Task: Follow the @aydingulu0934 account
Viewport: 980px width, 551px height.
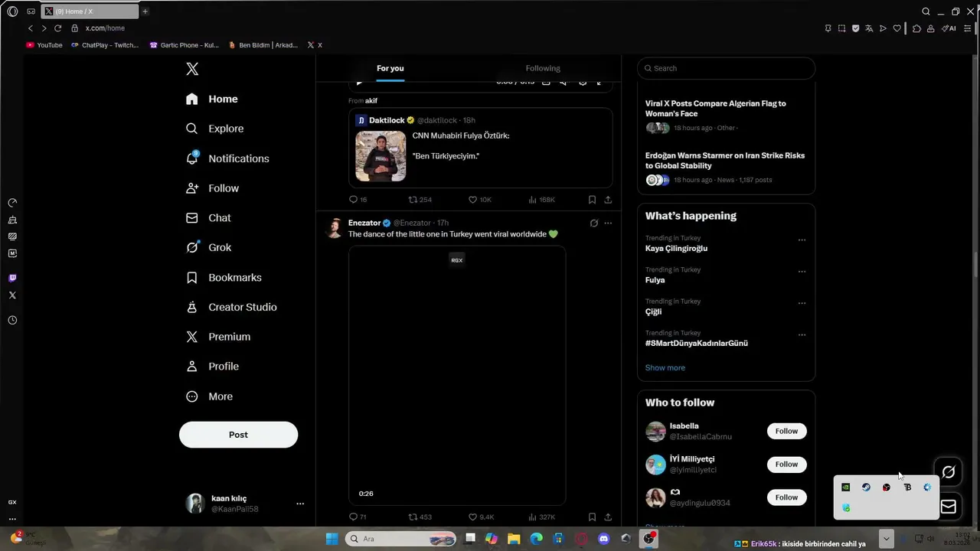Action: pos(786,497)
